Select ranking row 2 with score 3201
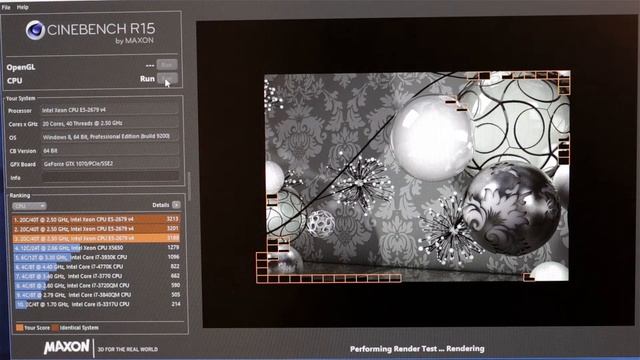640x360 pixels. [x=96, y=229]
